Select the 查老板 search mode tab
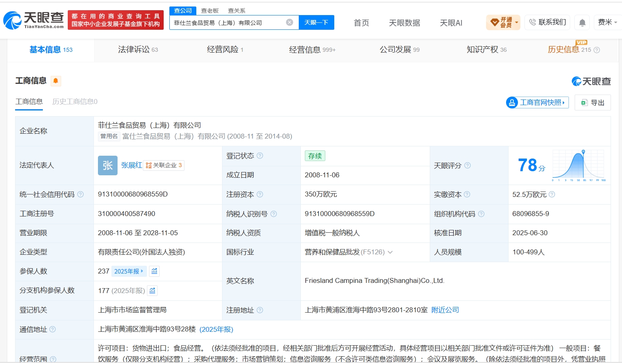This screenshot has height=364, width=622. (210, 11)
